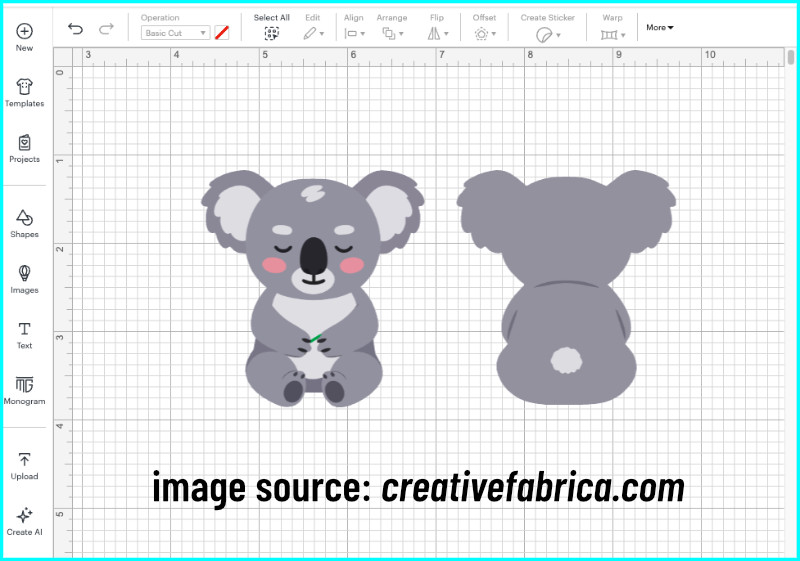
Task: Click the Arrange layers icon
Action: coord(389,34)
